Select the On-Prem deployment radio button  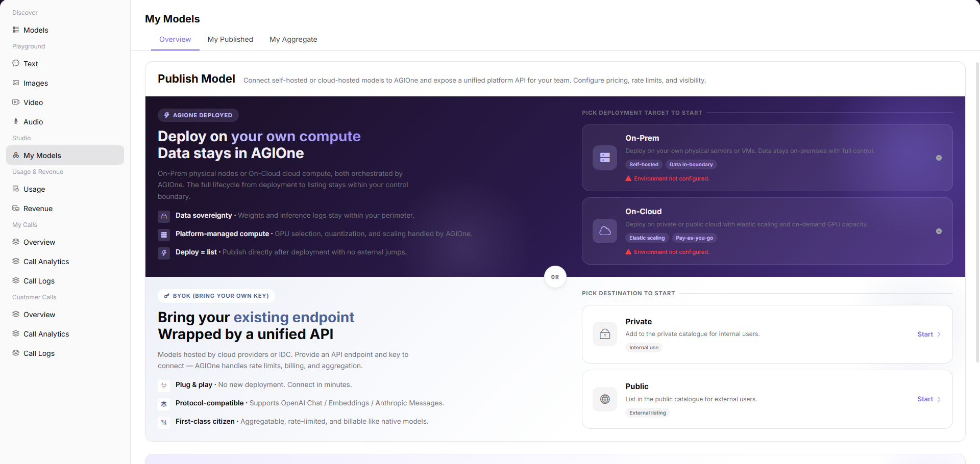click(939, 158)
